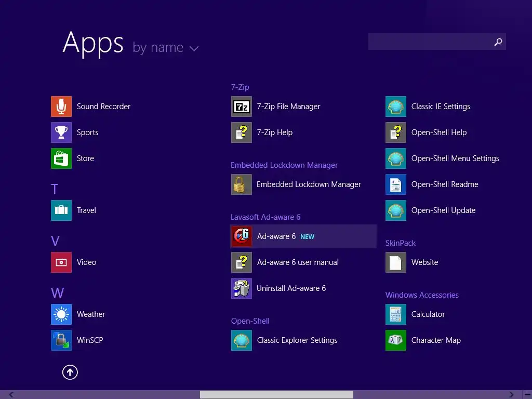
Task: Click the 'WinSCP' app name
Action: pyautogui.click(x=90, y=340)
